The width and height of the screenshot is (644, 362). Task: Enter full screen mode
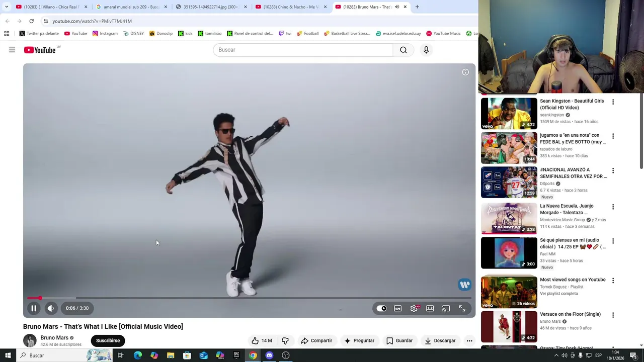[462, 308]
